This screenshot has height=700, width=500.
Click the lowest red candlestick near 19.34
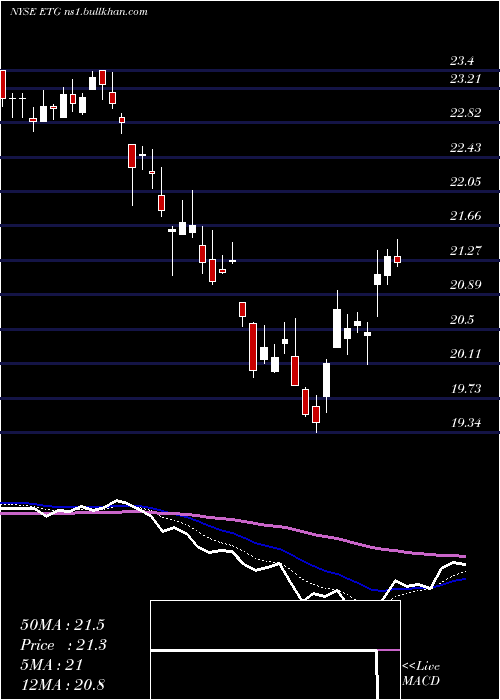tap(316, 414)
